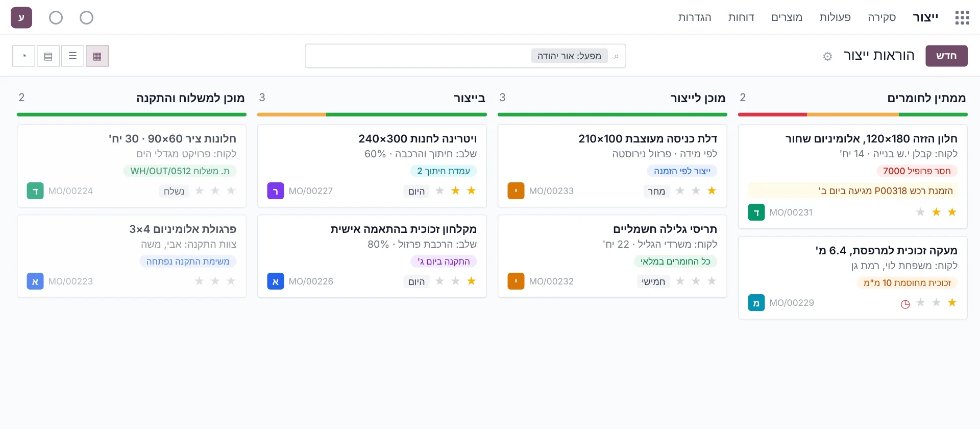Open the פעולות menu
Image resolution: width=980 pixels, height=429 pixels.
pyautogui.click(x=835, y=17)
